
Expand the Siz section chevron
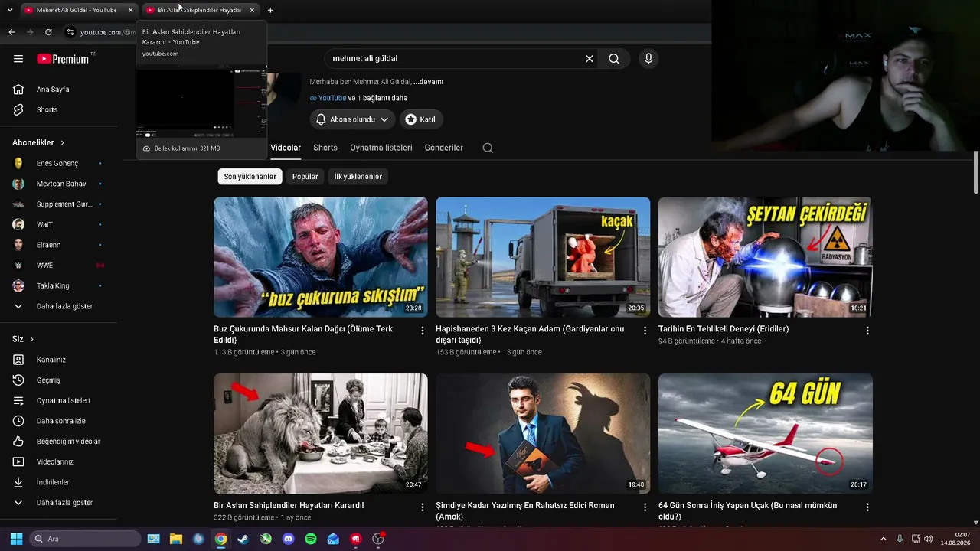31,339
